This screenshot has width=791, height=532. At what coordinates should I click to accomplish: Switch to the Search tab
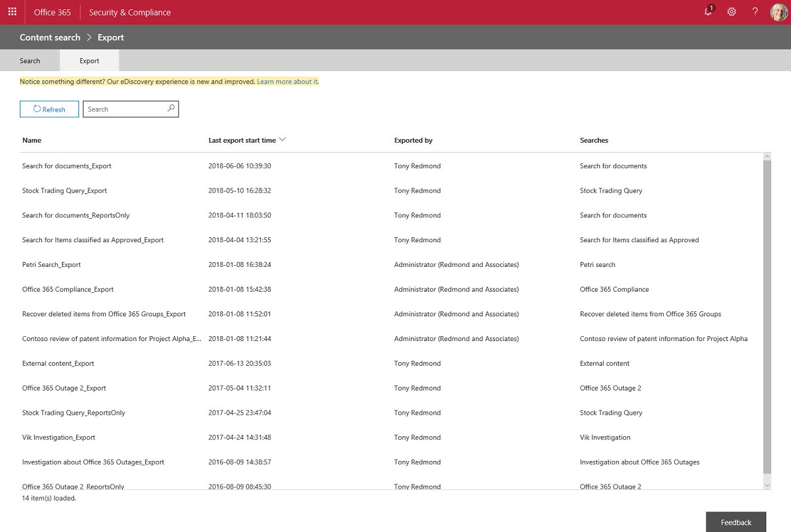pyautogui.click(x=30, y=61)
